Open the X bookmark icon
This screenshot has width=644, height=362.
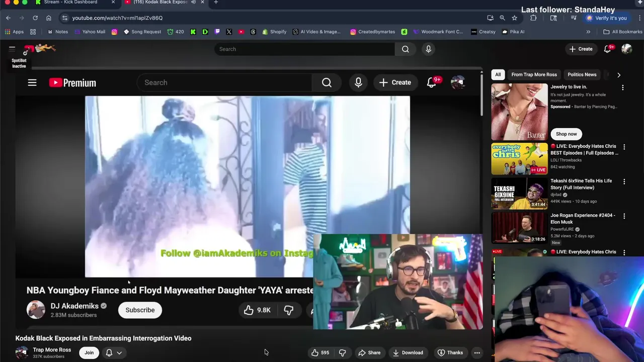[229, 32]
